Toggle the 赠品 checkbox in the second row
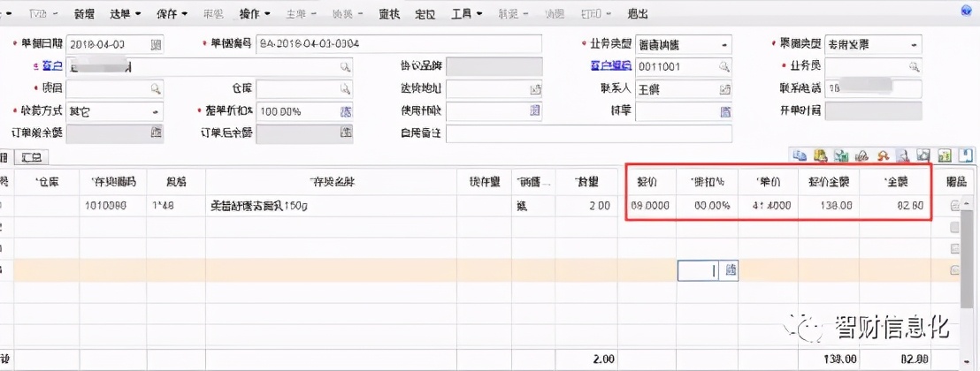Viewport: 980px width, 371px height. [x=955, y=227]
